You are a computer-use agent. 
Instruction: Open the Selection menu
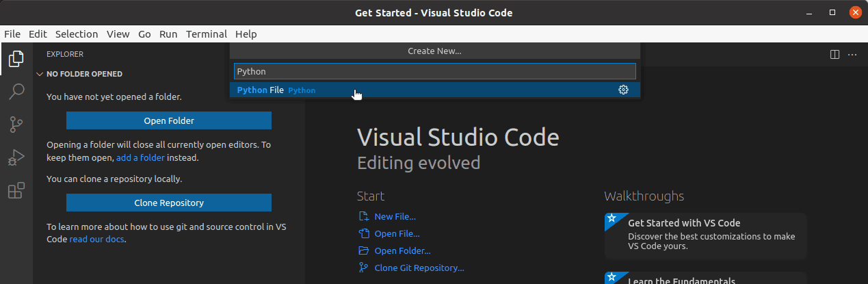point(77,34)
